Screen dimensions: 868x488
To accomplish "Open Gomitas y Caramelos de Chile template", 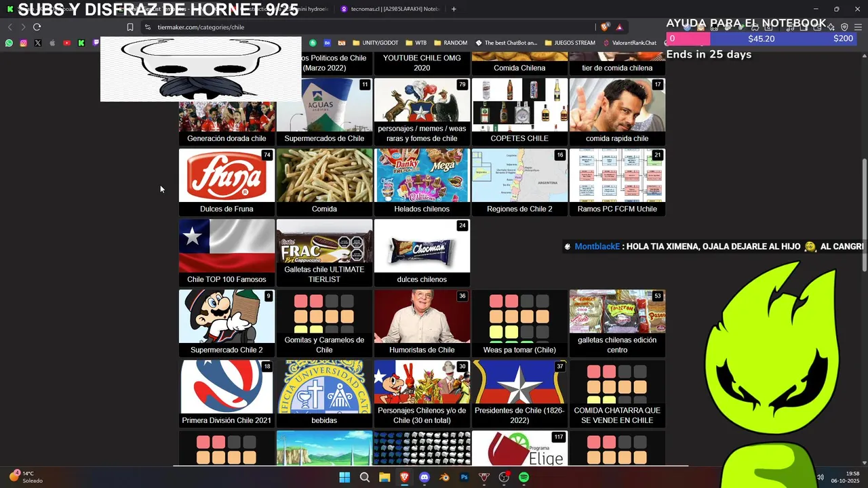I will tap(324, 323).
